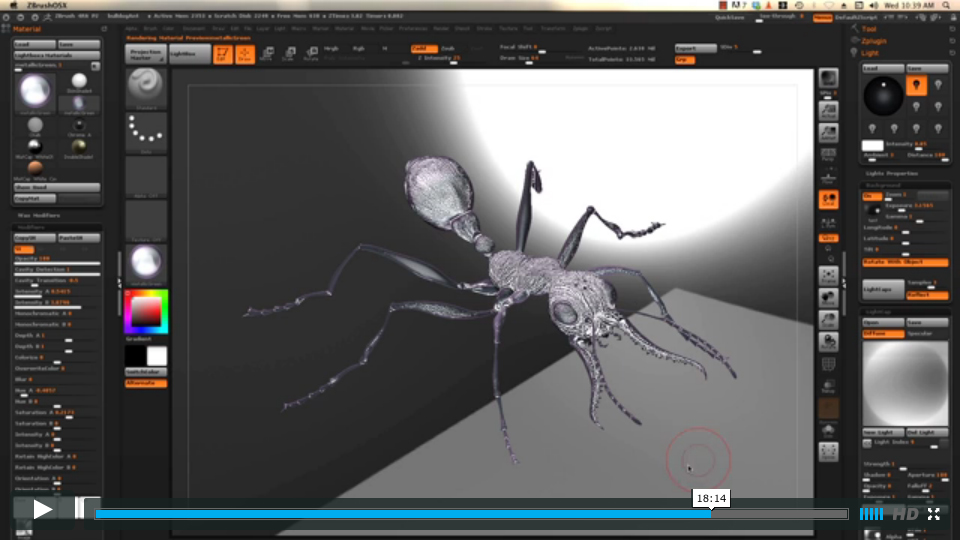962x540 pixels.
Task: Click the CopyMat button
Action: pos(34,199)
